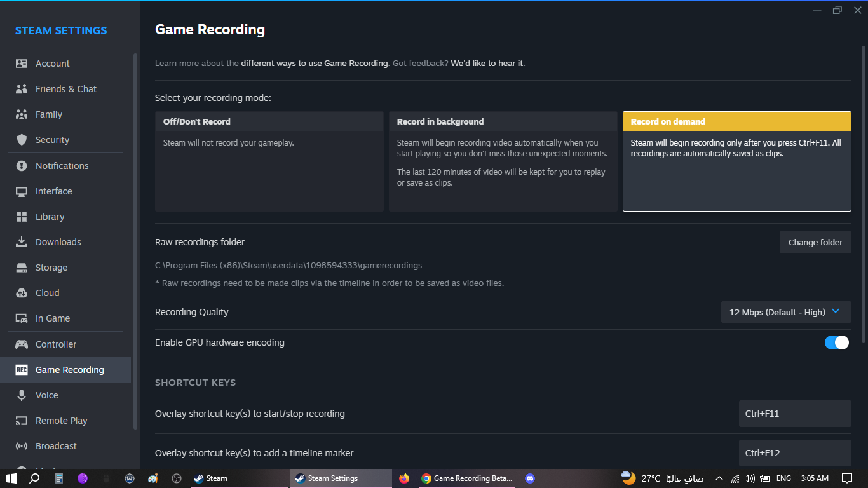Click the volume speaker tray icon

click(x=750, y=478)
